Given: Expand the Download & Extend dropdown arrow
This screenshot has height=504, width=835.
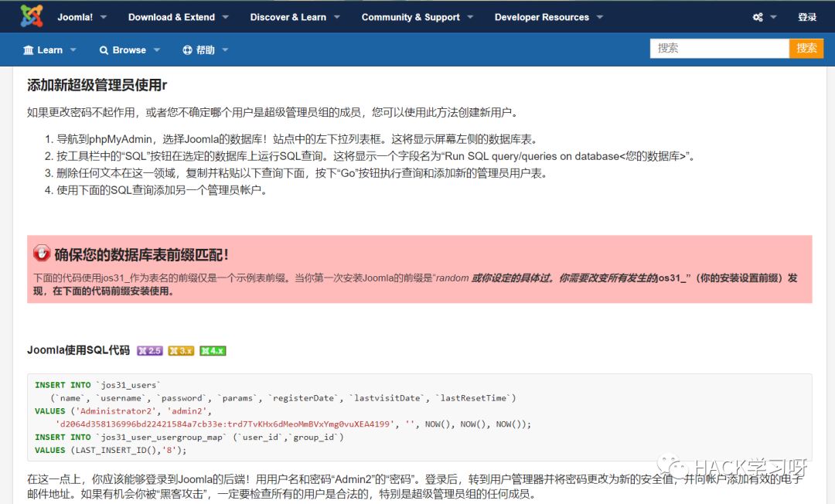Looking at the screenshot, I should (225, 17).
